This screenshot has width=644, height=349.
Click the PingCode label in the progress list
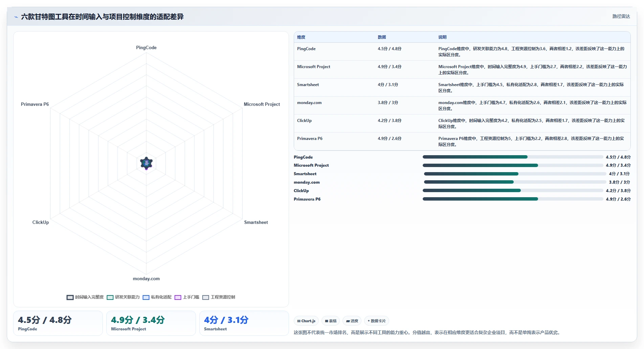point(303,157)
